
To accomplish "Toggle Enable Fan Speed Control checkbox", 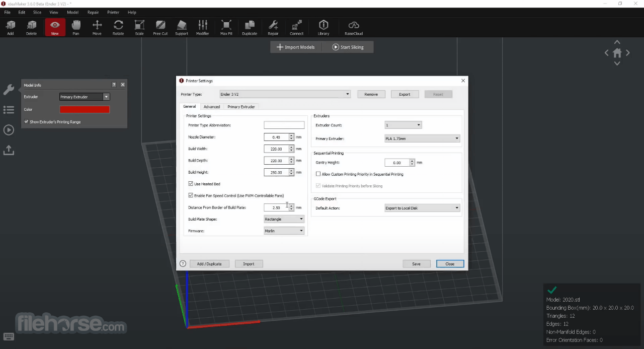I will (191, 195).
